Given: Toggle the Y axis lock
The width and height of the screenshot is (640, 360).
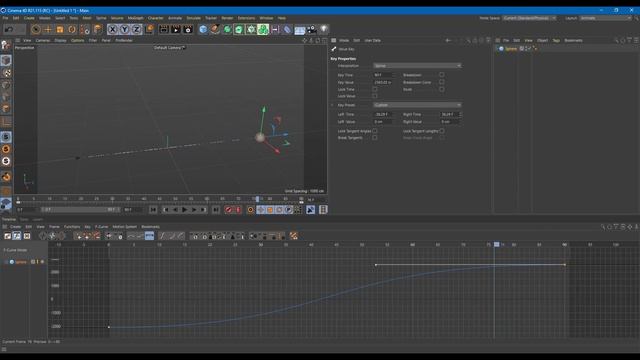Looking at the screenshot, I should 124,29.
